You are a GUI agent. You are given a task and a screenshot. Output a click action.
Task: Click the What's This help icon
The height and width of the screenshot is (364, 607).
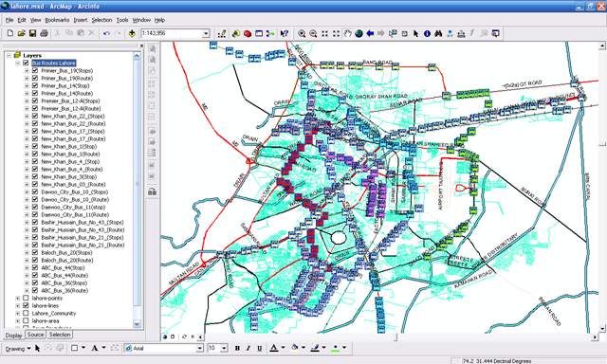click(285, 34)
